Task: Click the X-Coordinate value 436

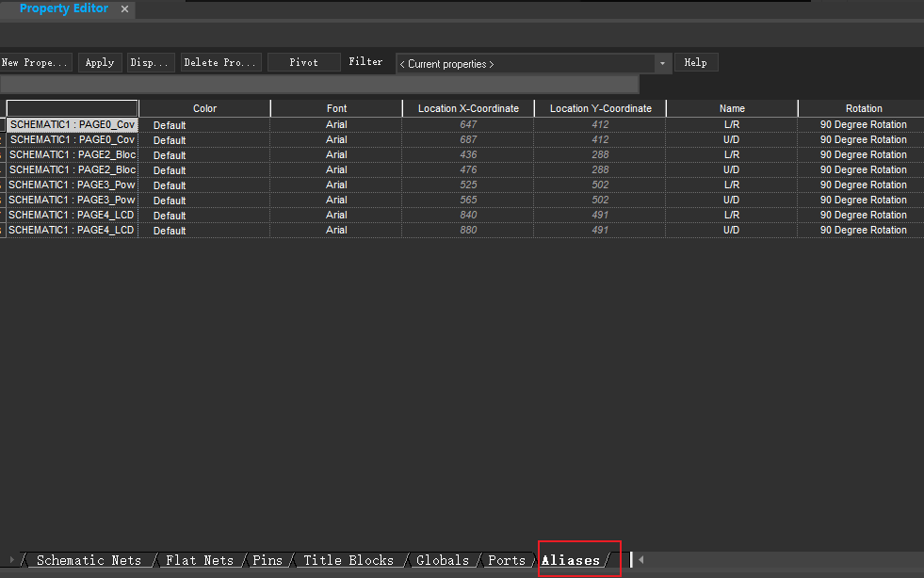Action: click(468, 155)
